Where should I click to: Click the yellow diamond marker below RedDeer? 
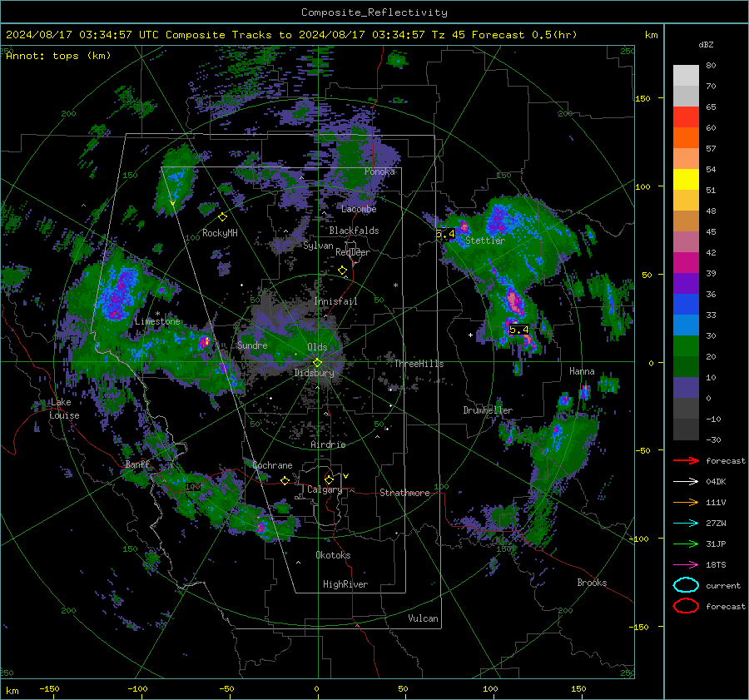342,271
